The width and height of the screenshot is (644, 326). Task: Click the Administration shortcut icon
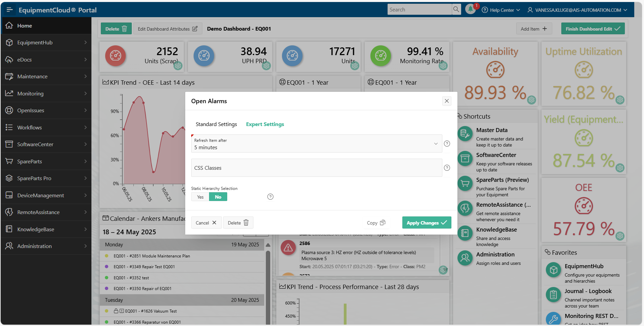pyautogui.click(x=465, y=258)
